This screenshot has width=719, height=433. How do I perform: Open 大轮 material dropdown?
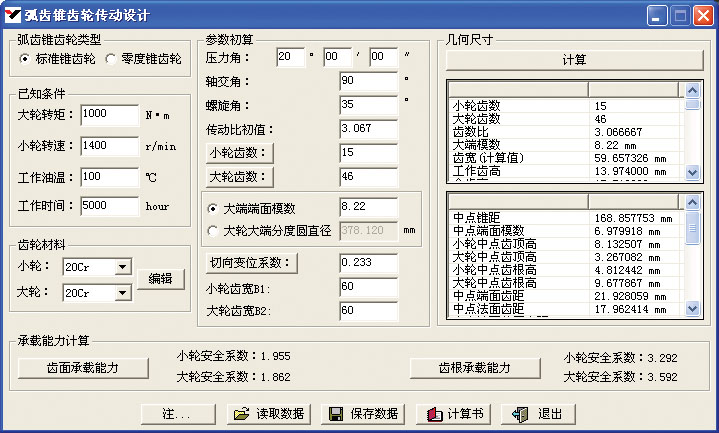[122, 294]
